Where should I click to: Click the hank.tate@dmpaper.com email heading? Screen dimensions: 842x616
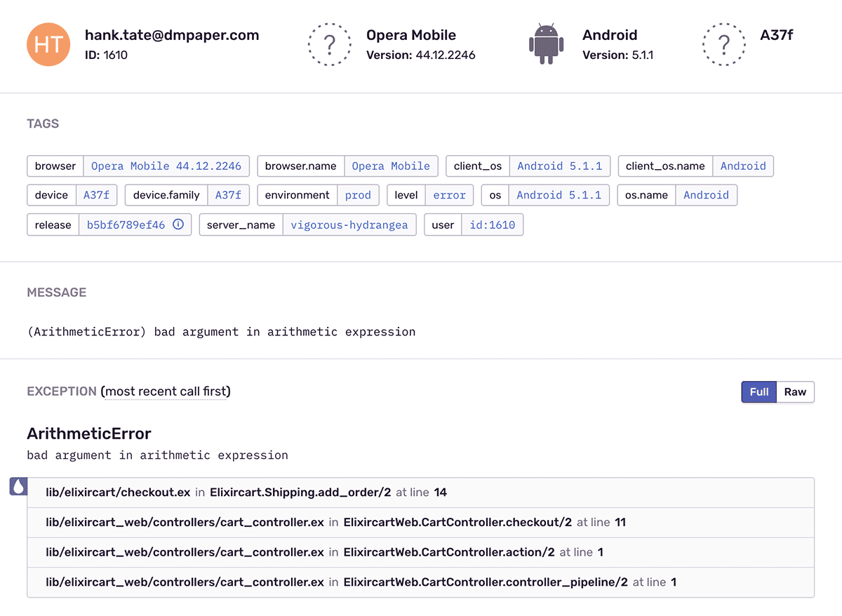172,35
